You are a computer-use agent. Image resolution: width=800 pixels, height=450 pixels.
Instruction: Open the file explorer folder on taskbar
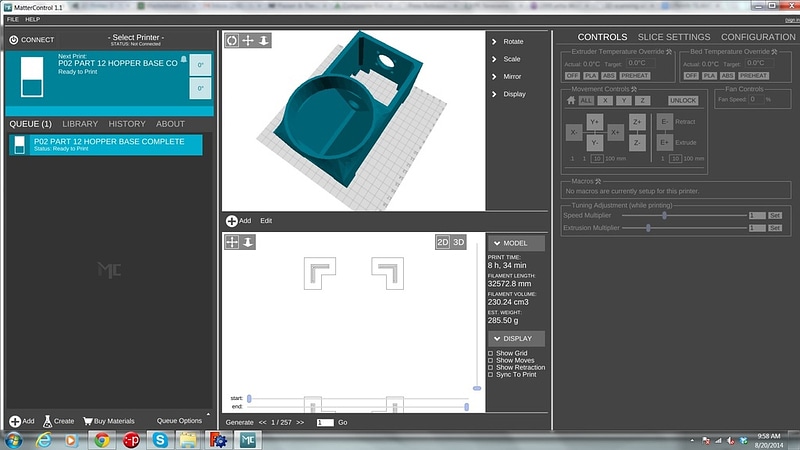click(x=188, y=440)
